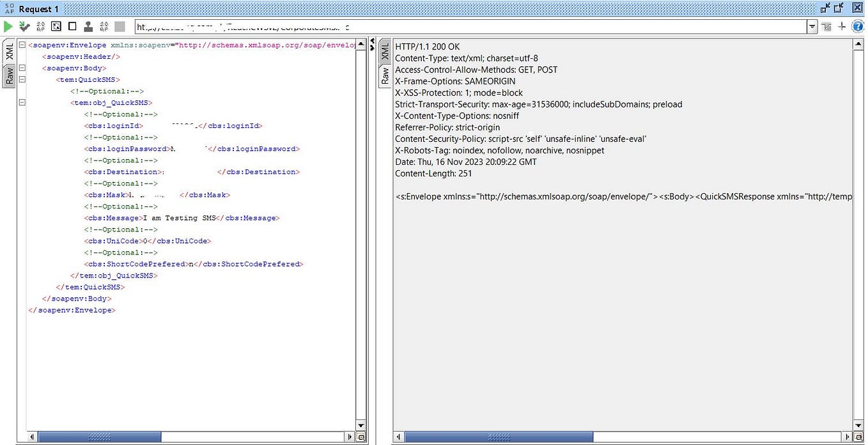
Task: Click the request editor scroll-right arrow
Action: point(350,437)
